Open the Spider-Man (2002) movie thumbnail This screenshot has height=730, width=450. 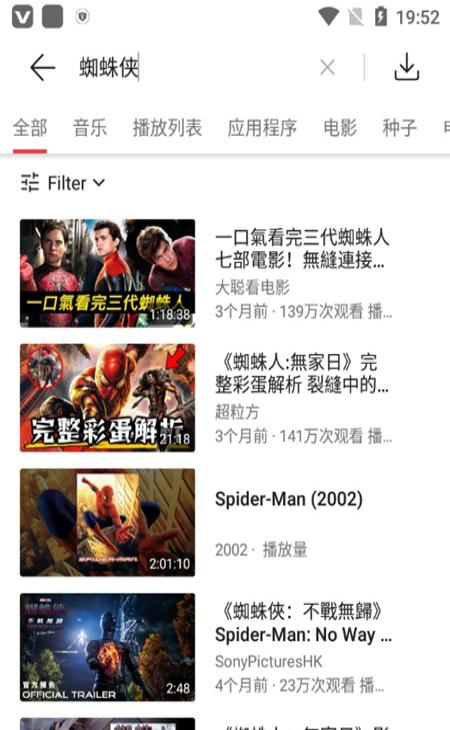coord(107,522)
